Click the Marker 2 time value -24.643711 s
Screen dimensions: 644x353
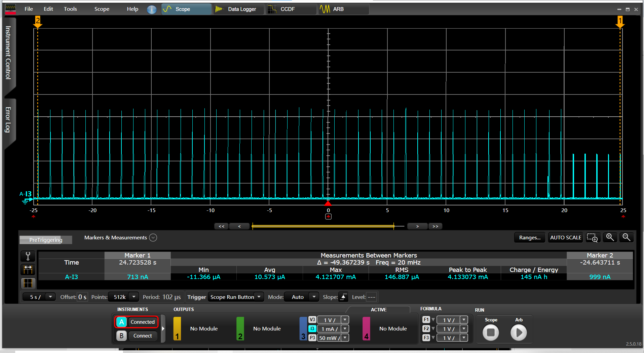[600, 263]
